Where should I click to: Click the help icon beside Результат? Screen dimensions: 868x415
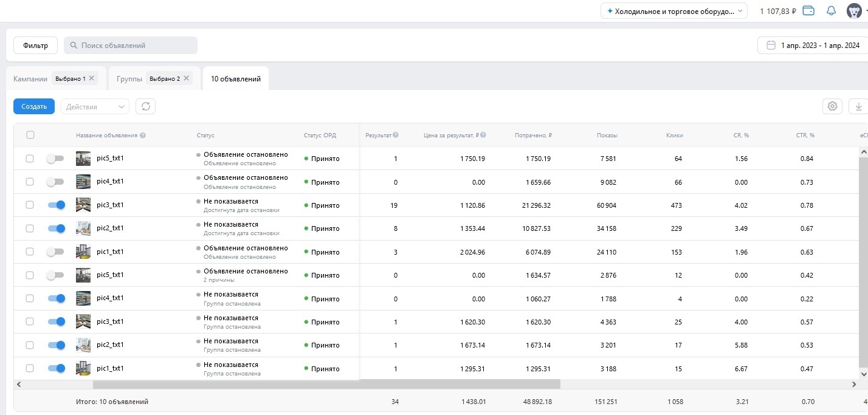point(396,135)
